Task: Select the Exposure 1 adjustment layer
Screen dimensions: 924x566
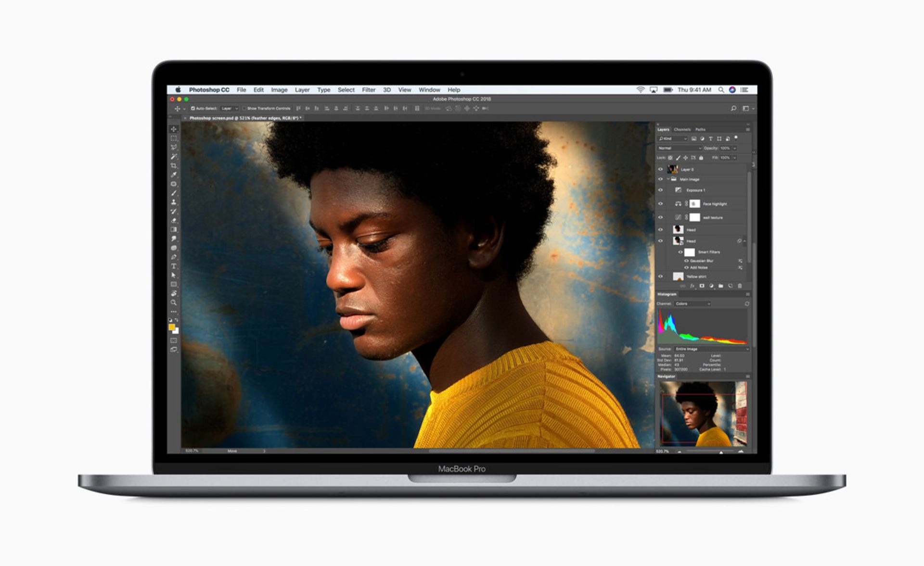Action: 696,189
